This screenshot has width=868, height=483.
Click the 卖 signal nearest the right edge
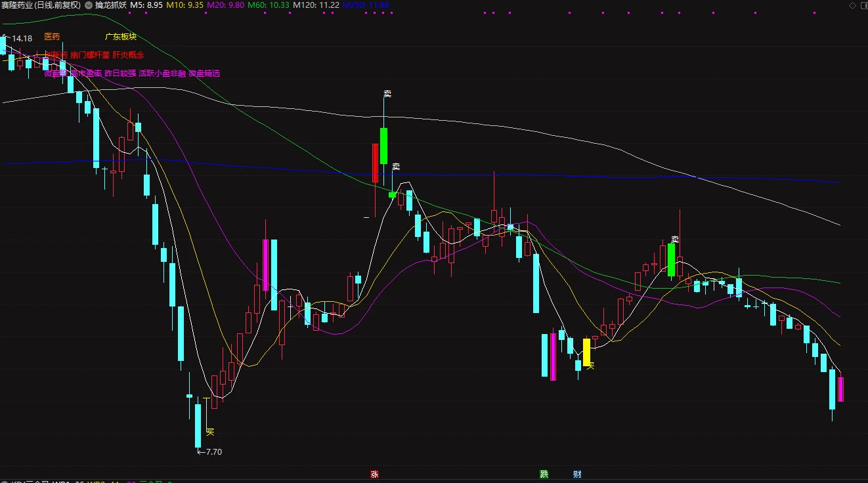(674, 240)
